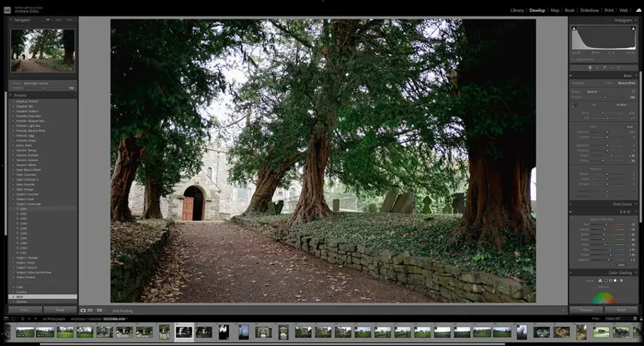Collapse the Histogram panel
Screen dimensions: 644x346
(x=636, y=20)
